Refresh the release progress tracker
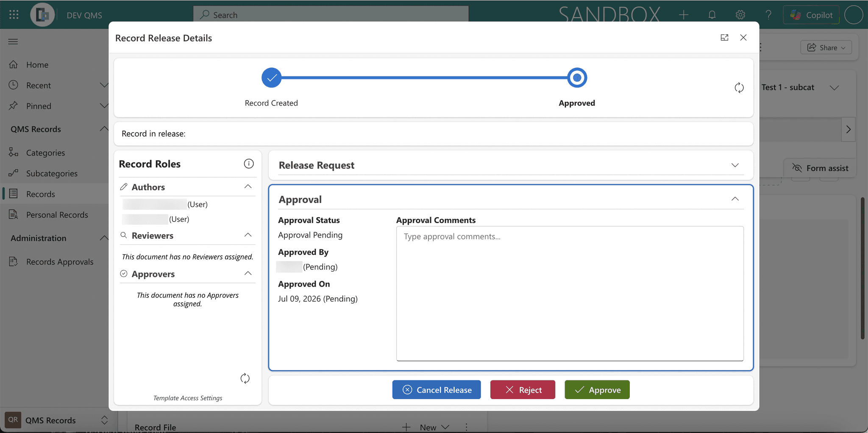868x433 pixels. [739, 88]
